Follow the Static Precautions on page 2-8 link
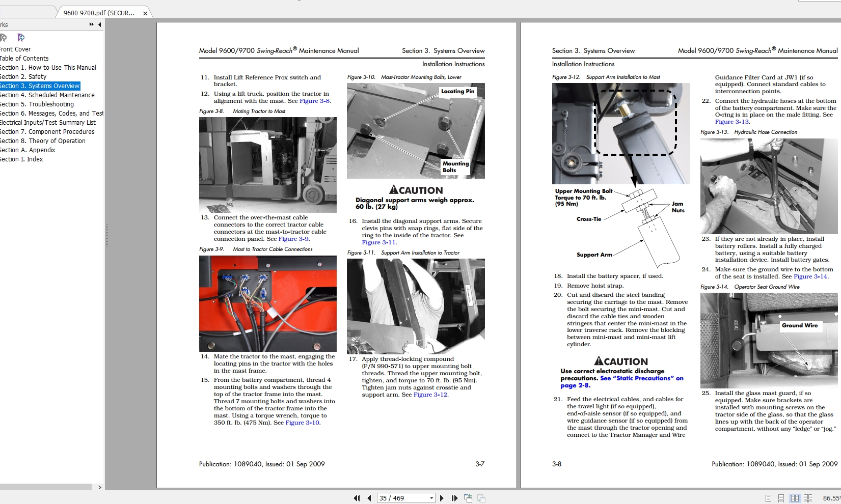This screenshot has width=841, height=504. click(641, 378)
